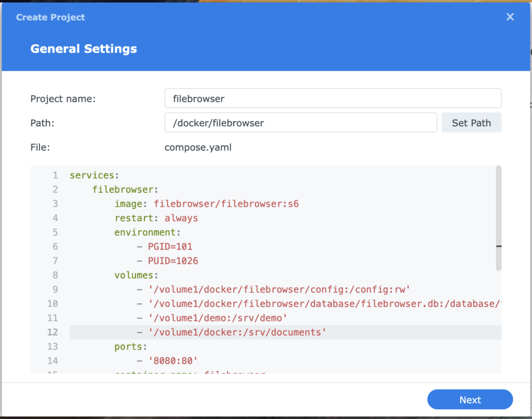Click the filebrowser.db database volume line
The height and width of the screenshot is (419, 532).
tap(322, 304)
